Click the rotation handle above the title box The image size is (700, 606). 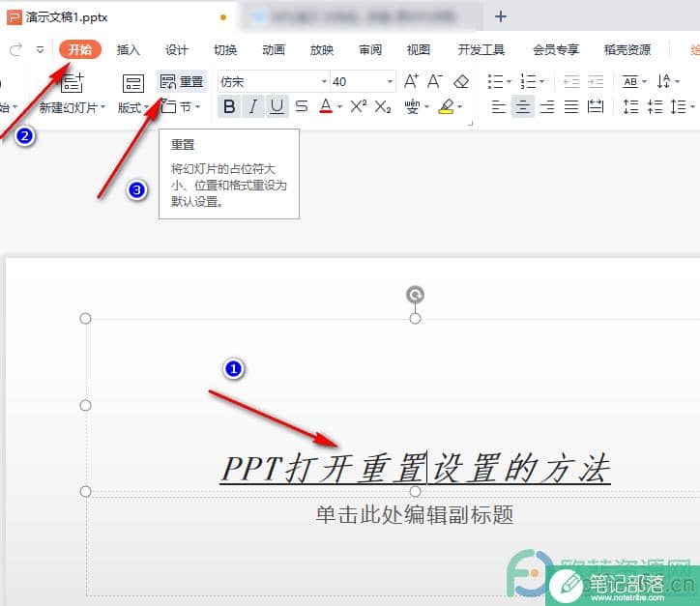[x=415, y=295]
